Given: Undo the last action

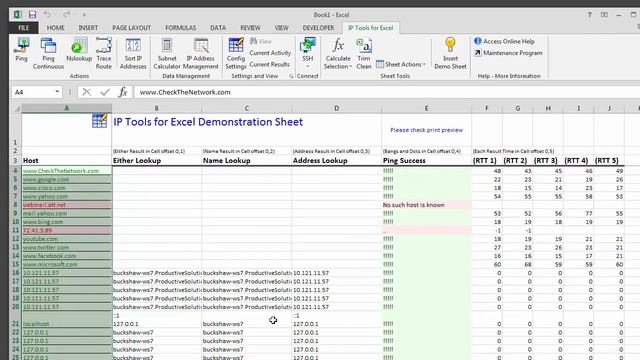Looking at the screenshot, I should pos(47,15).
